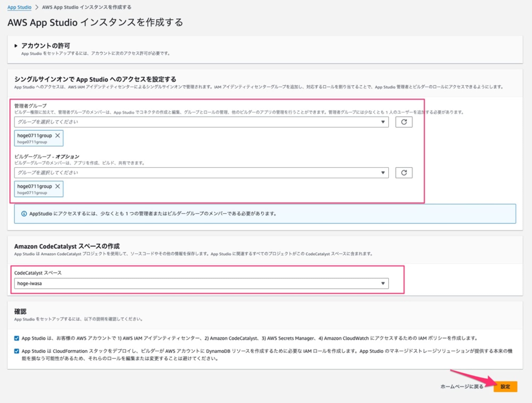The image size is (532, 403).
Task: Expand the アカウントの許可 section
Action: [16, 46]
